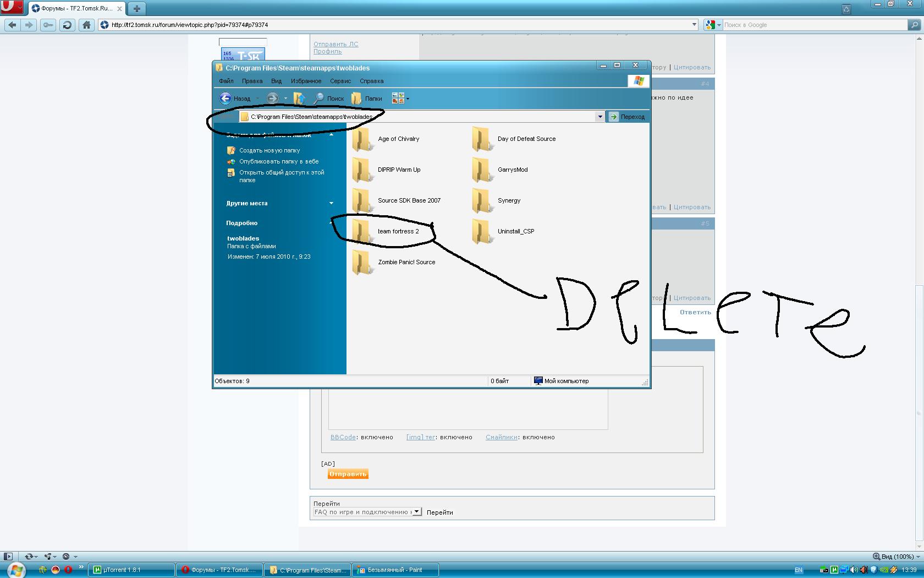Click the Перейти button beside forum dropdown
The image size is (924, 578).
tap(440, 512)
